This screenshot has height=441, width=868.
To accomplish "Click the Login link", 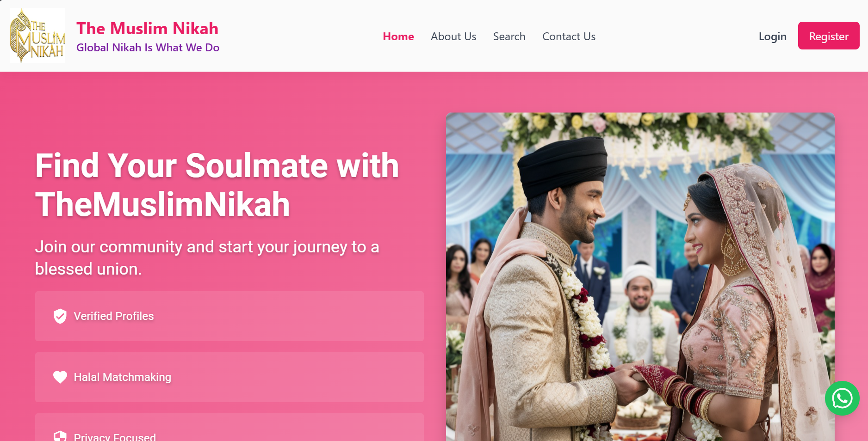I will pos(772,37).
